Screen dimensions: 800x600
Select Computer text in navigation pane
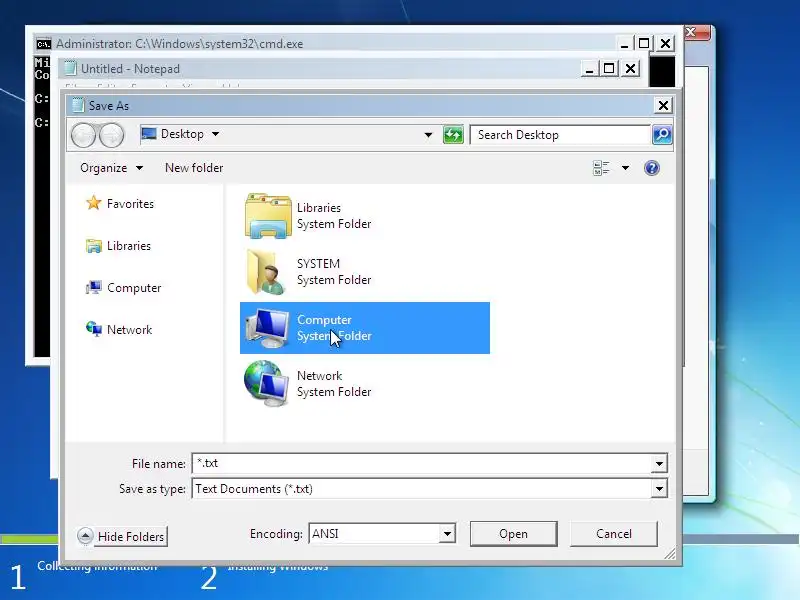click(134, 288)
